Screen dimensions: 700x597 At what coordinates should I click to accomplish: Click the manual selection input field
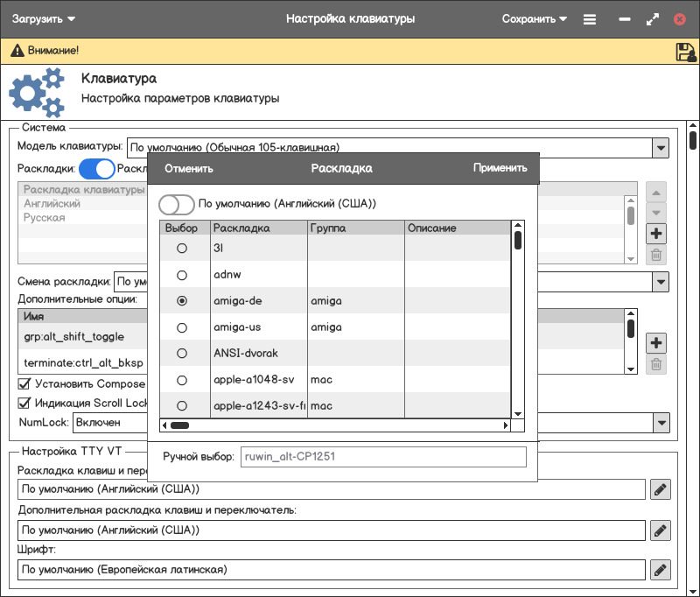click(x=383, y=456)
